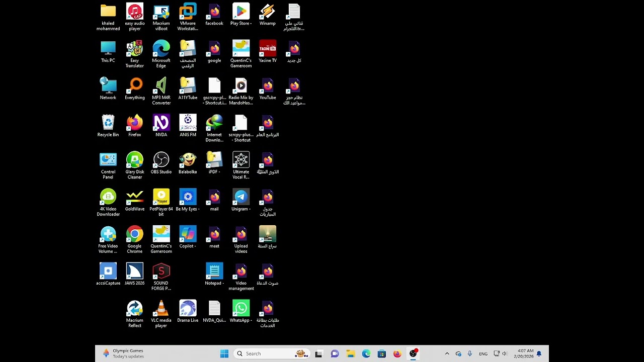
Task: Open the Drama Live shortcut
Action: (188, 312)
